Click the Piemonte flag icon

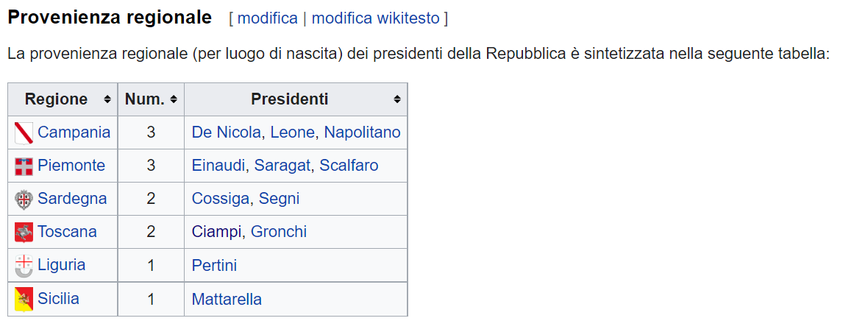pos(24,166)
